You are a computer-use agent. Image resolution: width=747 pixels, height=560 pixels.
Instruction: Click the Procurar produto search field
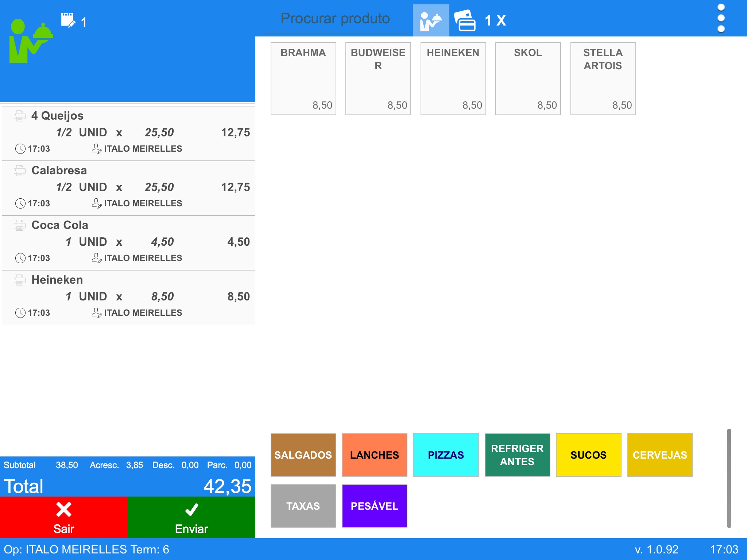pos(335,19)
